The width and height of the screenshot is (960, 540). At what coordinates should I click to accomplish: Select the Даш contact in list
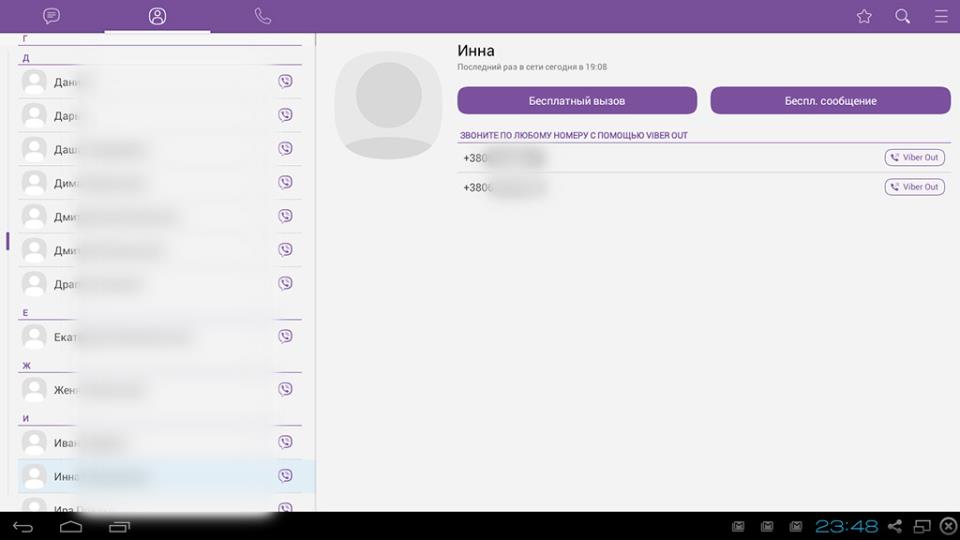pyautogui.click(x=150, y=149)
